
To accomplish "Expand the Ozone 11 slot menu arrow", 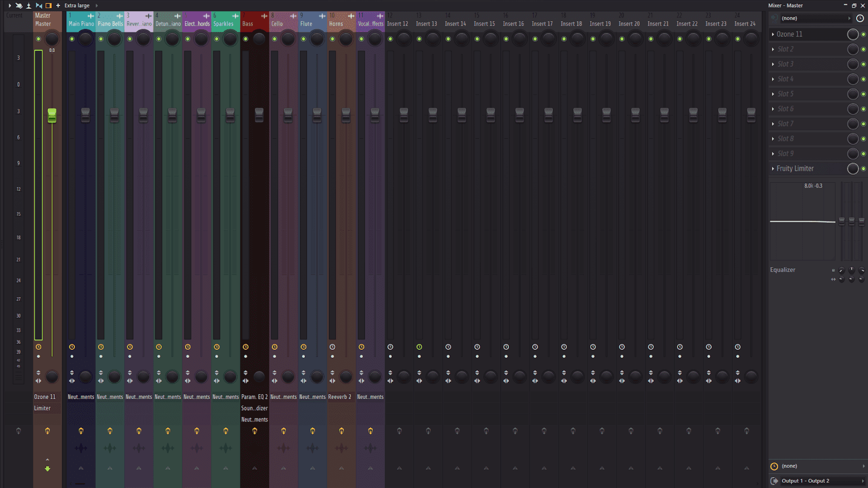I will 773,34.
